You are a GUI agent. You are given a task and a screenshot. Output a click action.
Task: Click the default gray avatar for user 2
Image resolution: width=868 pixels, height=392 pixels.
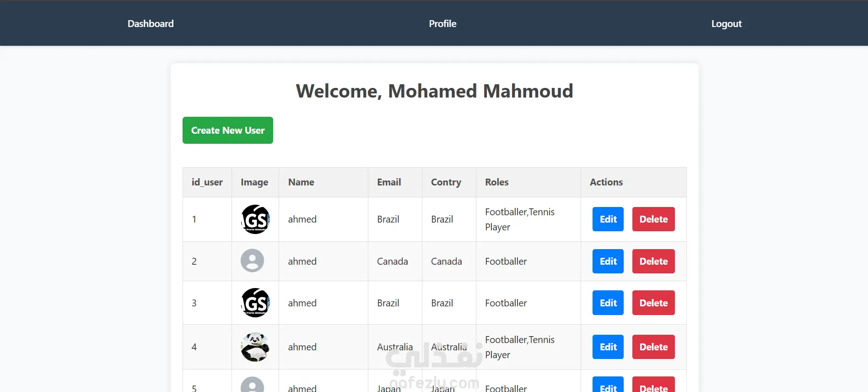pos(252,261)
